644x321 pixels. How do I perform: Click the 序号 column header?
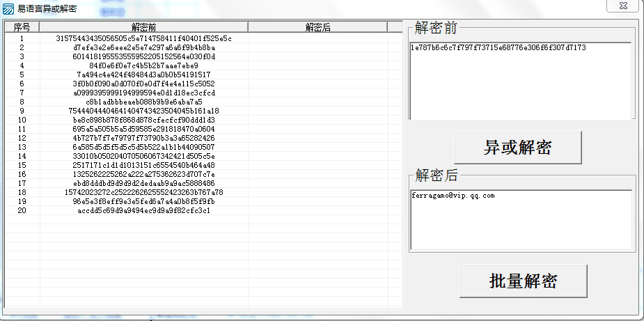tap(22, 27)
